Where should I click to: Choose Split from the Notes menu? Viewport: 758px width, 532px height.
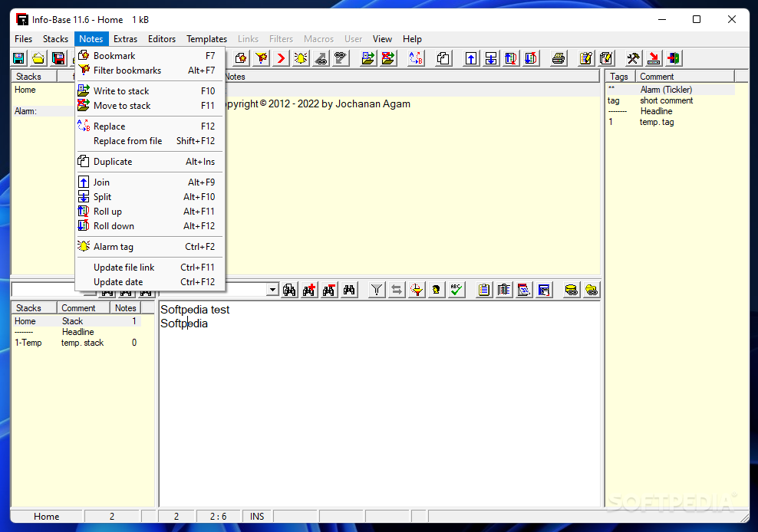pos(150,197)
